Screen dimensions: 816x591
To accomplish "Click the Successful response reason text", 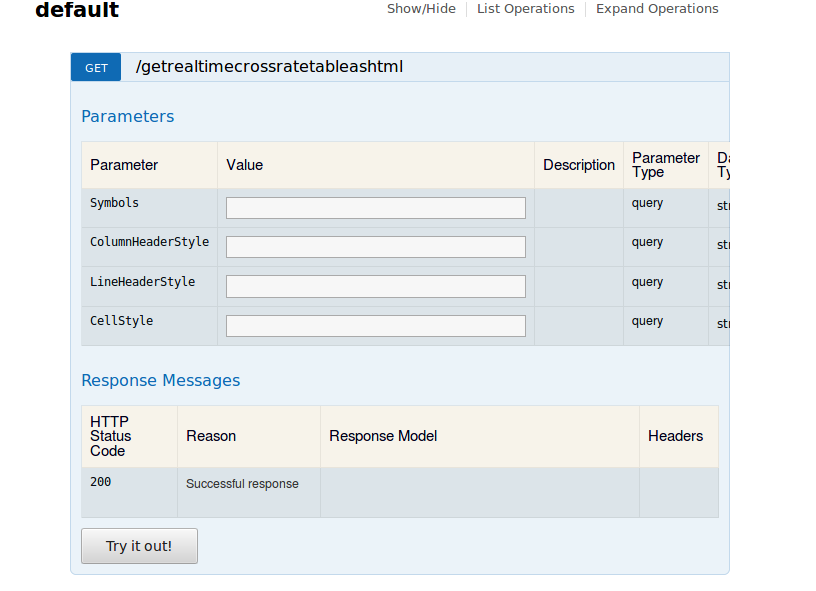I will [242, 484].
